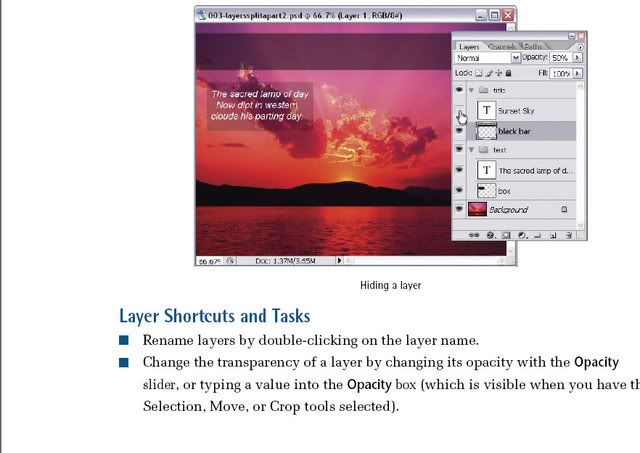The height and width of the screenshot is (453, 640).
Task: Open the Fill slider arrow
Action: tap(577, 73)
